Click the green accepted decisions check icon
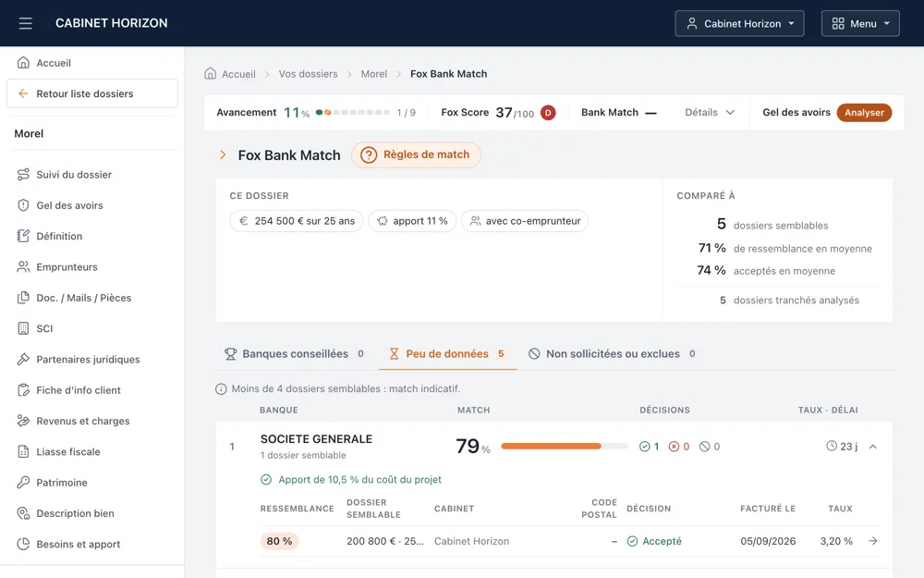Viewport: 924px width, 578px height. (x=645, y=447)
